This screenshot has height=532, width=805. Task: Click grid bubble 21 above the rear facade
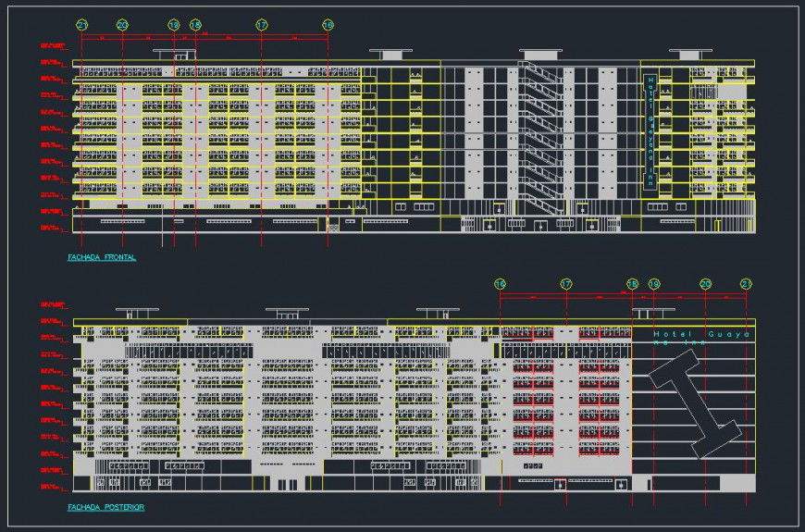tap(746, 284)
